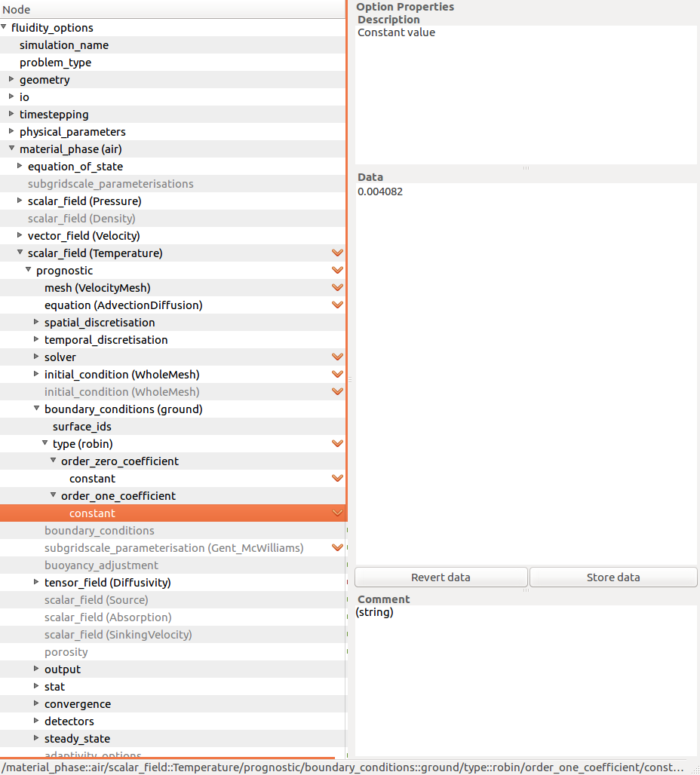700x775 pixels.
Task: Select greyed scalar_field (SinkingVelocity) row
Action: [x=173, y=634]
